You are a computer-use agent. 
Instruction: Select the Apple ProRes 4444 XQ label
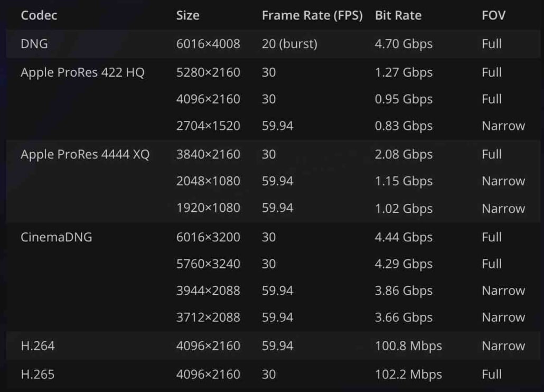point(86,154)
